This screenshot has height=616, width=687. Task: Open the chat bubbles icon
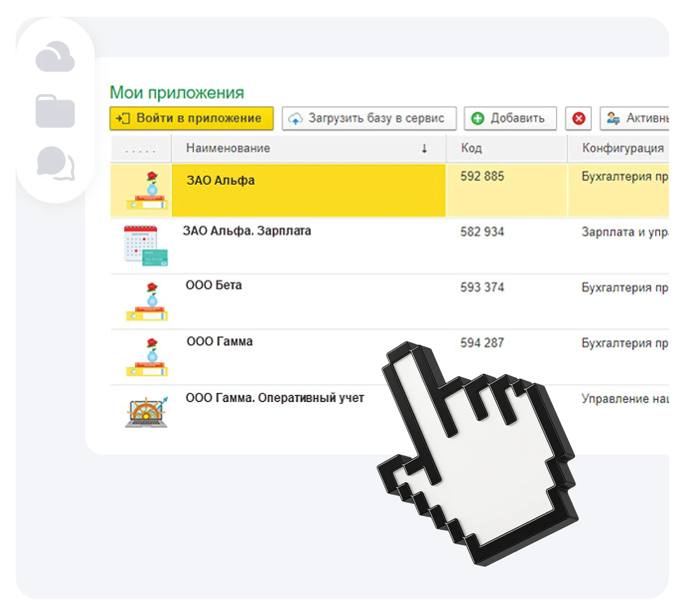[55, 164]
